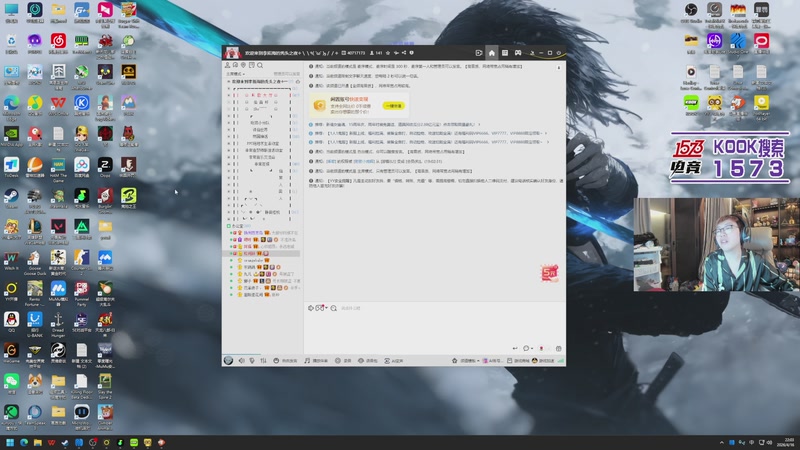The width and height of the screenshot is (800, 450).
Task: Search channels with the magnifier icon
Action: coord(260,65)
